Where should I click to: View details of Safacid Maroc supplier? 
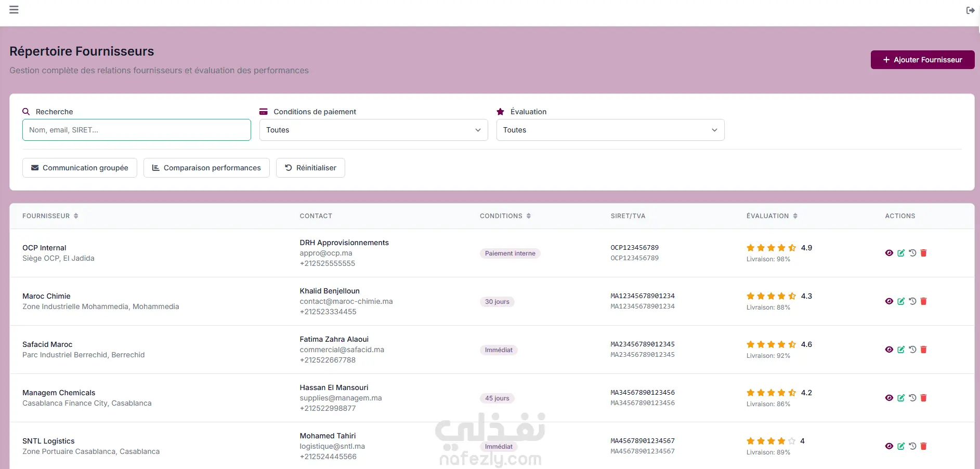click(x=889, y=350)
